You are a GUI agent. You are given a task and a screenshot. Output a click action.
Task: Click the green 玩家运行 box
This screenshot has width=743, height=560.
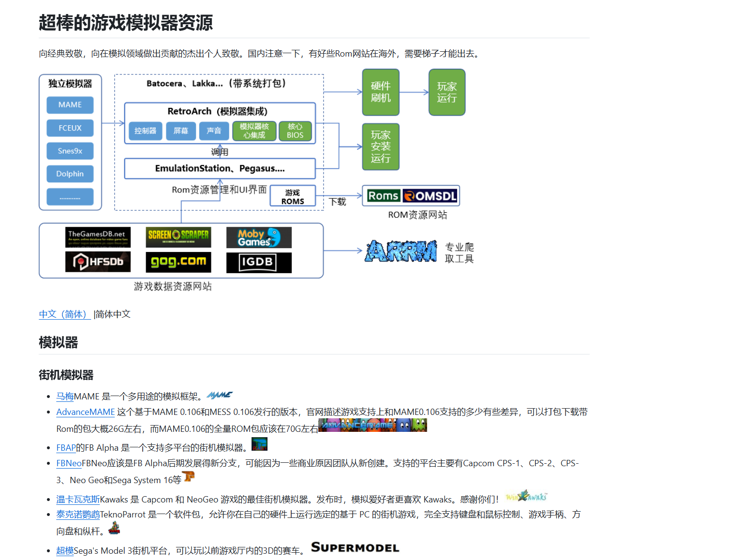[x=447, y=92]
